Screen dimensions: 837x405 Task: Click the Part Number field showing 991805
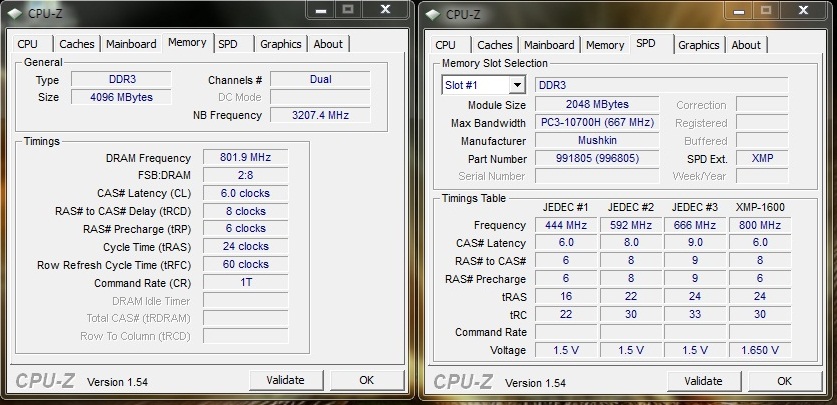point(597,159)
